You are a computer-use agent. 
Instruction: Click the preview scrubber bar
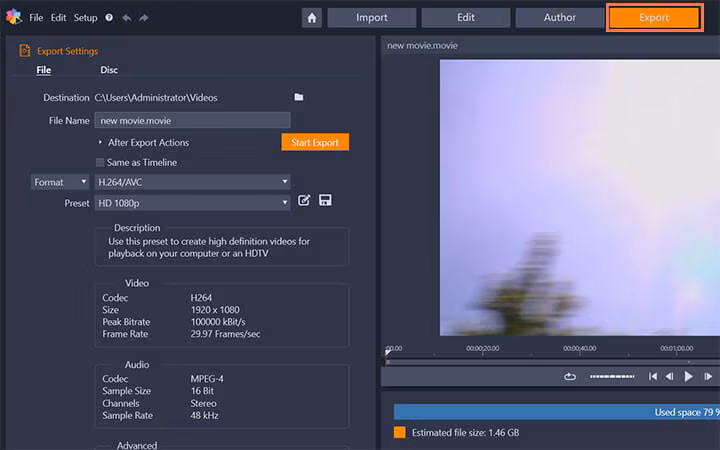point(552,362)
